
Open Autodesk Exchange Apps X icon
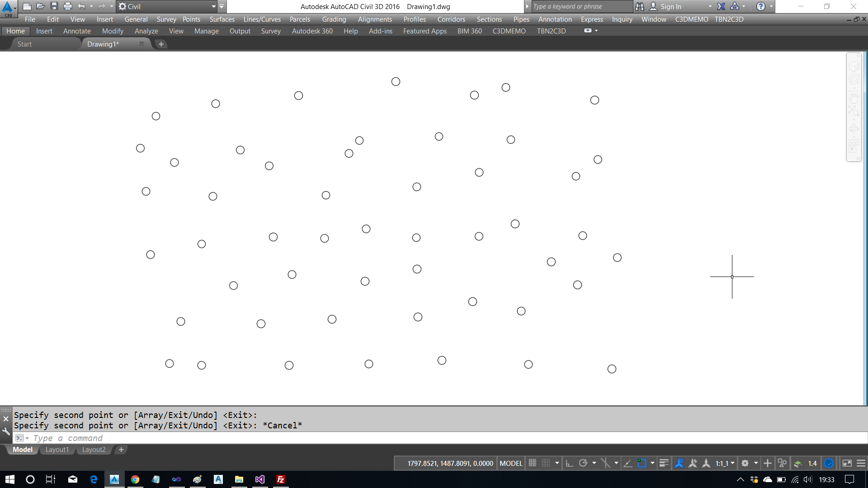[721, 6]
